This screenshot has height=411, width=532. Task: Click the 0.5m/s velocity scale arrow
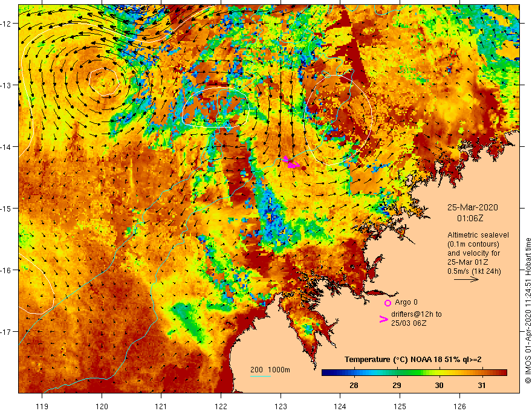click(x=466, y=279)
